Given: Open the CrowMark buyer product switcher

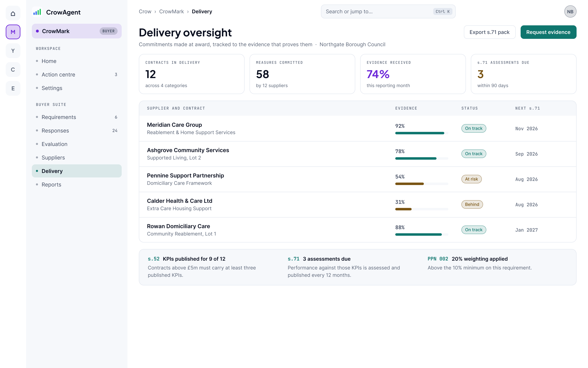Looking at the screenshot, I should (77, 31).
